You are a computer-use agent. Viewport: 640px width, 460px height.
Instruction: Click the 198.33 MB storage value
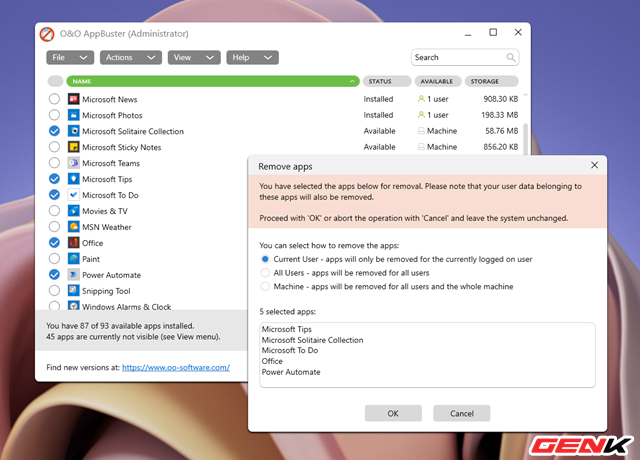click(500, 115)
